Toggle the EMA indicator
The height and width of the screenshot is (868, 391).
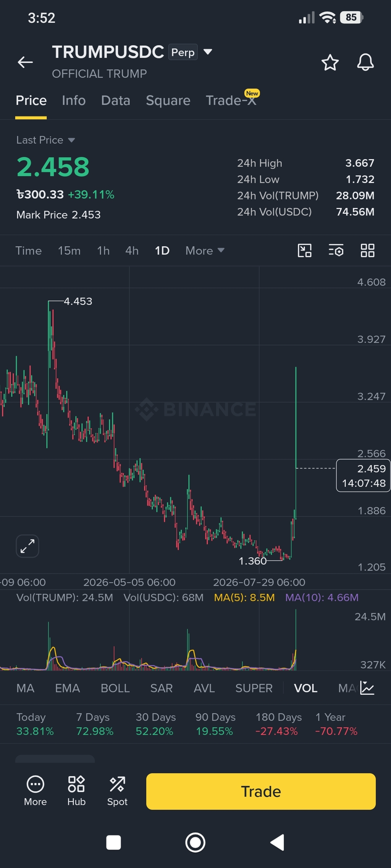67,688
